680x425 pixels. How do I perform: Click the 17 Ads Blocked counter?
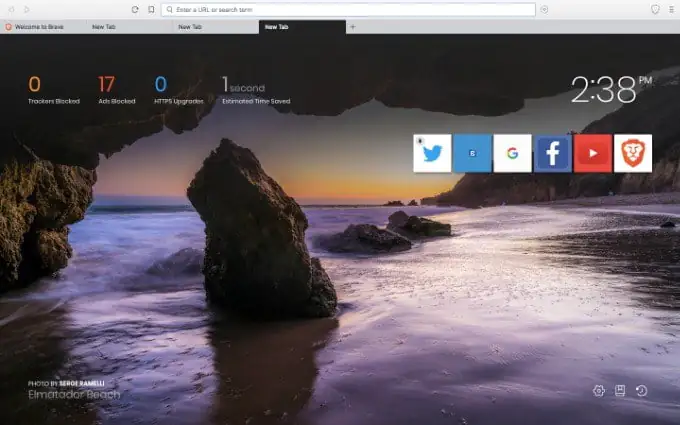click(117, 90)
